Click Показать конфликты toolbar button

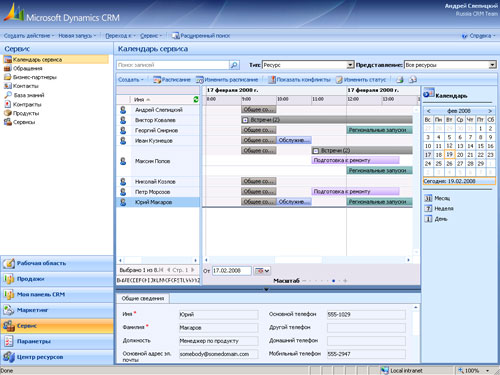[x=299, y=80]
